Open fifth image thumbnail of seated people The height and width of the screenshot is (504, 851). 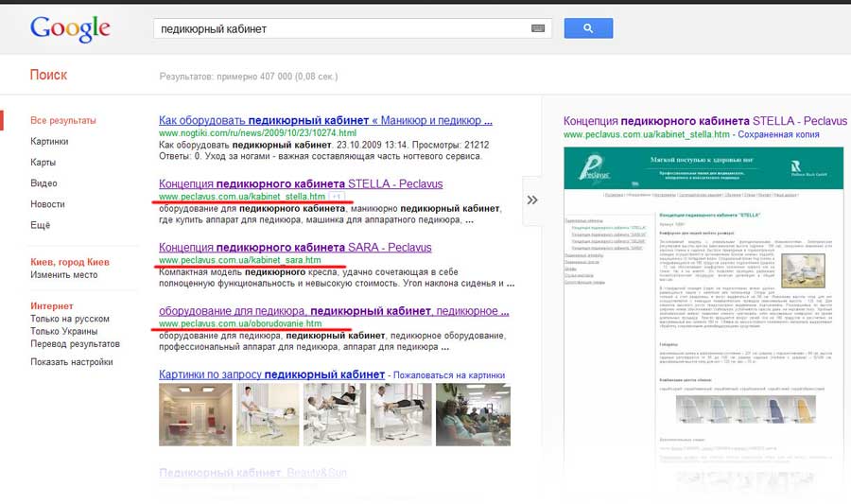point(474,414)
